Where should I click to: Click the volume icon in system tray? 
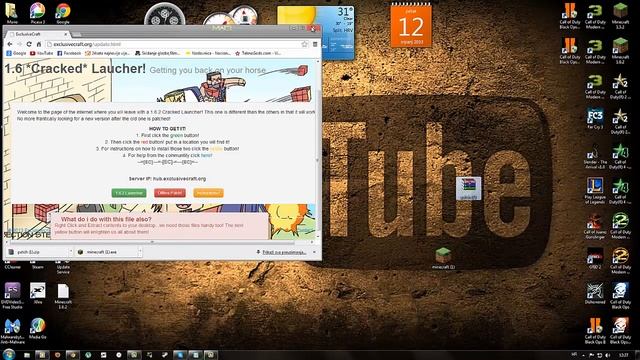pos(608,355)
